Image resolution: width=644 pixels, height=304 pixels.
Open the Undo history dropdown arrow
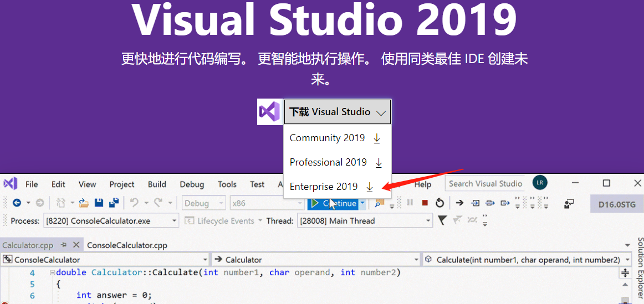pos(146,203)
